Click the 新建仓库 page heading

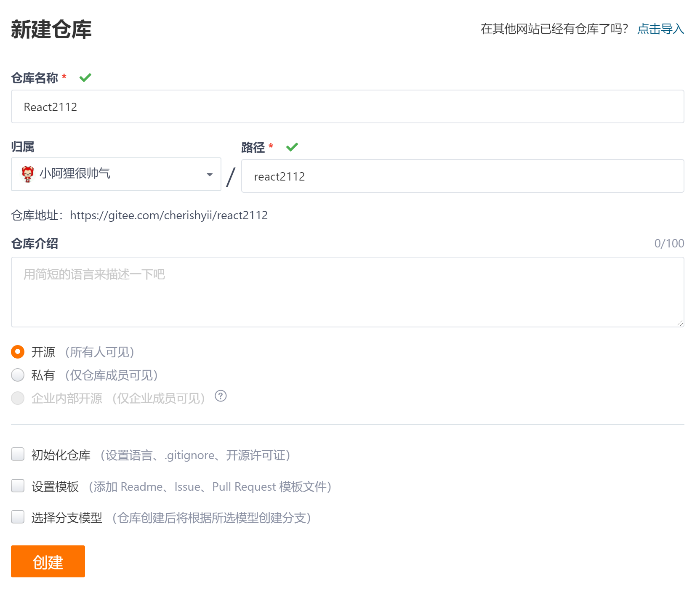click(51, 29)
